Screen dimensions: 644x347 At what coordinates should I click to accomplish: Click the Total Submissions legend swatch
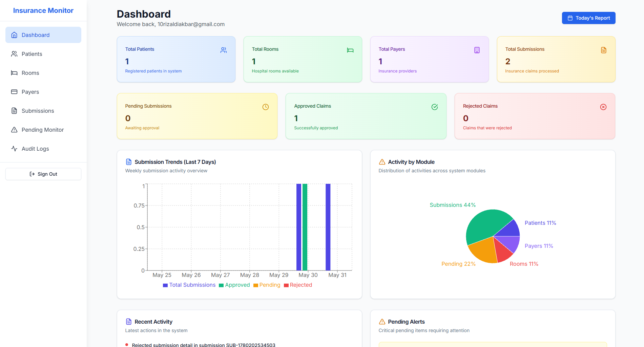pyautogui.click(x=165, y=285)
